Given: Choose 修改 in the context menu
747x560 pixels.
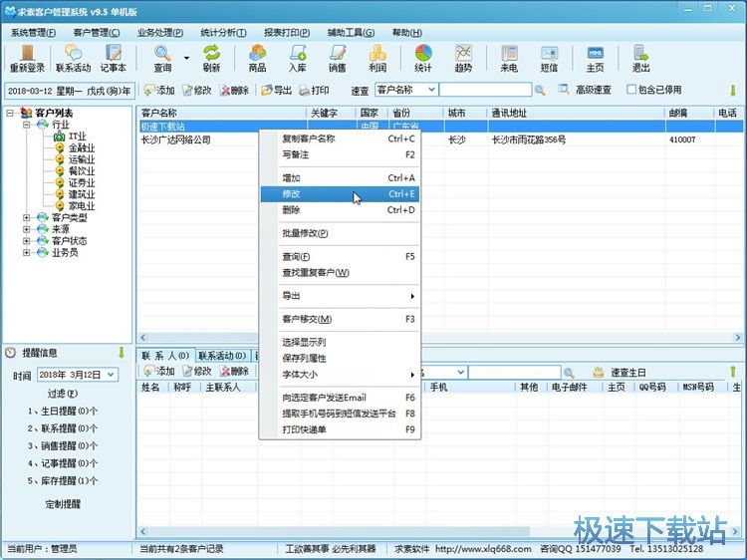Looking at the screenshot, I should (291, 194).
